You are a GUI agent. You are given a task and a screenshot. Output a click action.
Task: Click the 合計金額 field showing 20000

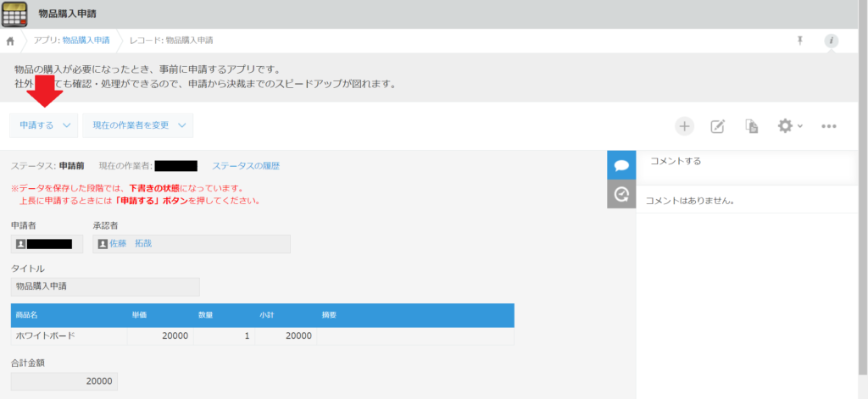point(64,381)
